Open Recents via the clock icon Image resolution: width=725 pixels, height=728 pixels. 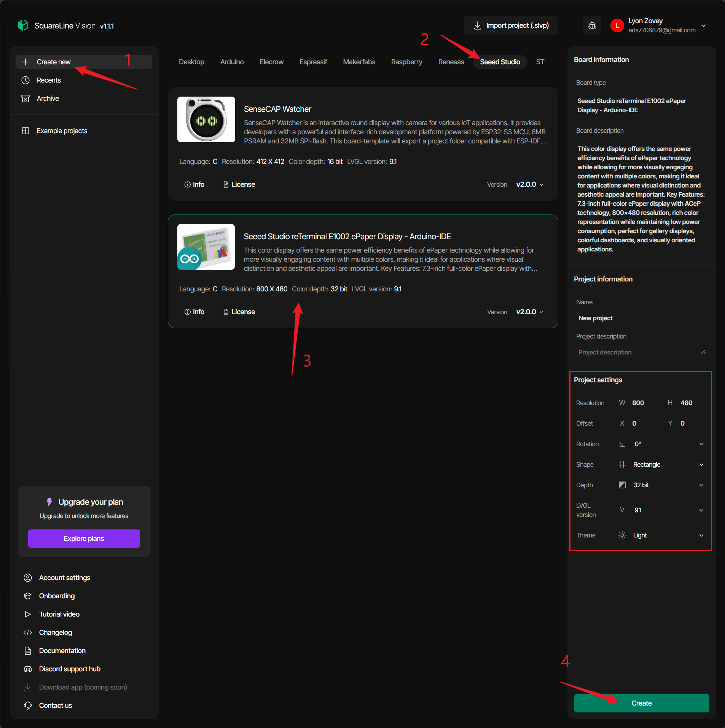pyautogui.click(x=25, y=80)
